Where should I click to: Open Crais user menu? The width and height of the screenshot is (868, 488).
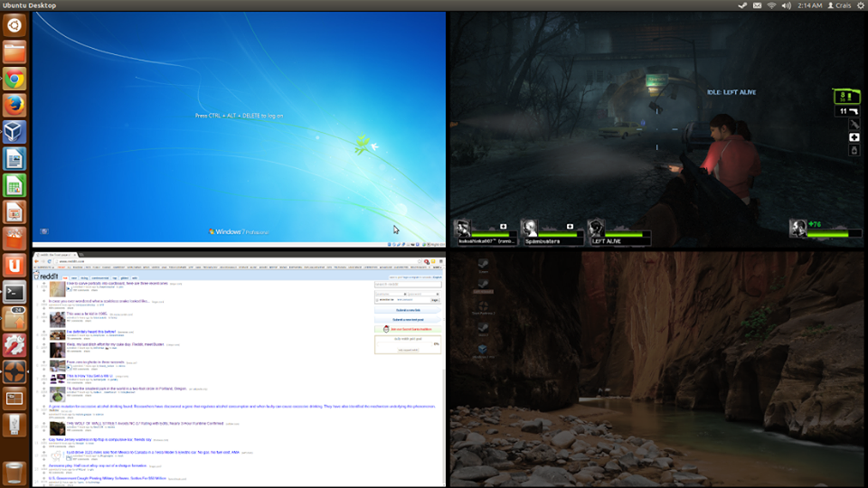[x=839, y=5]
